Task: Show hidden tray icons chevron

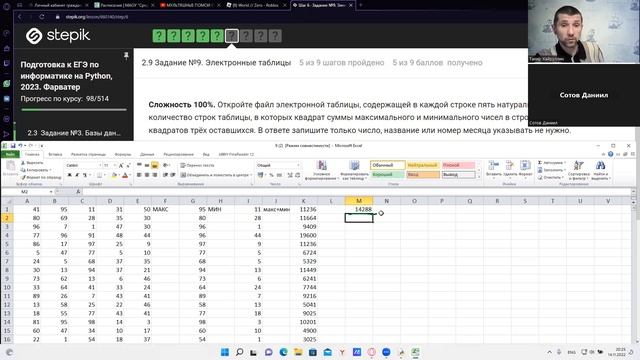Action: 549,352
